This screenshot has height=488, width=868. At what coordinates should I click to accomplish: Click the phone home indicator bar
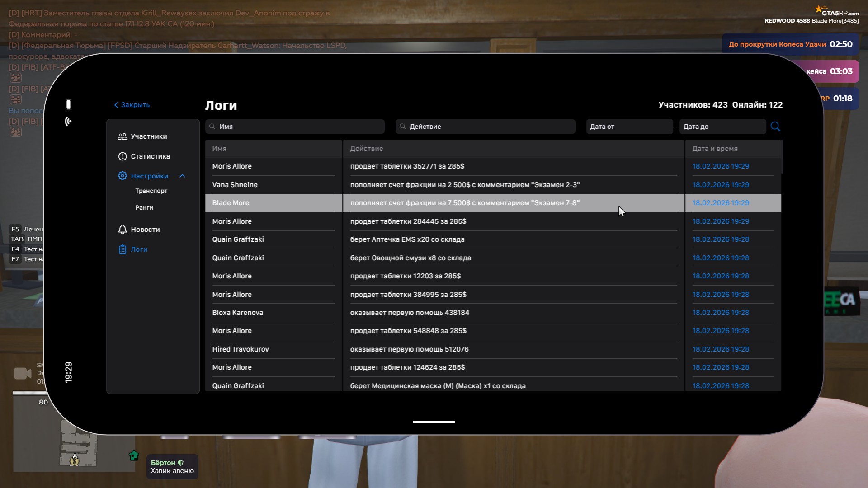pyautogui.click(x=434, y=422)
